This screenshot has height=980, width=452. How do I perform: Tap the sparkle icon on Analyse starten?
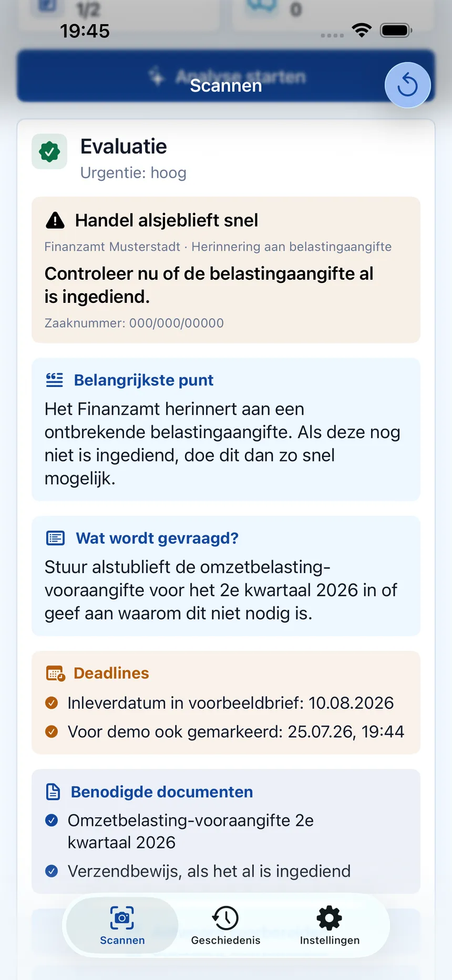point(157,77)
